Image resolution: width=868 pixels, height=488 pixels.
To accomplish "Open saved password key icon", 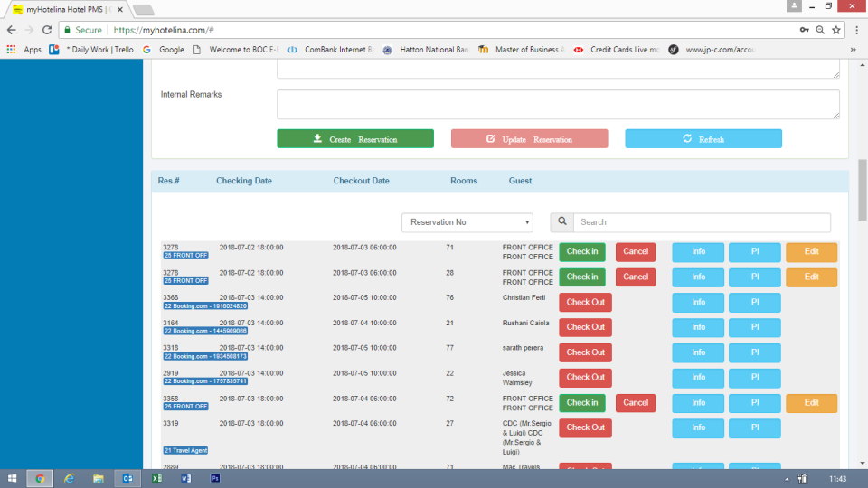I will click(805, 30).
